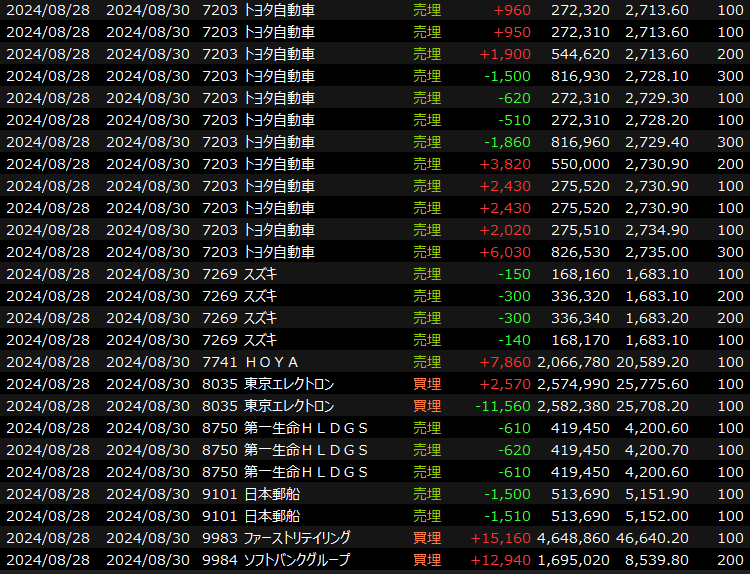Select stock code 9983
Image resolution: width=750 pixels, height=574 pixels.
[x=219, y=538]
